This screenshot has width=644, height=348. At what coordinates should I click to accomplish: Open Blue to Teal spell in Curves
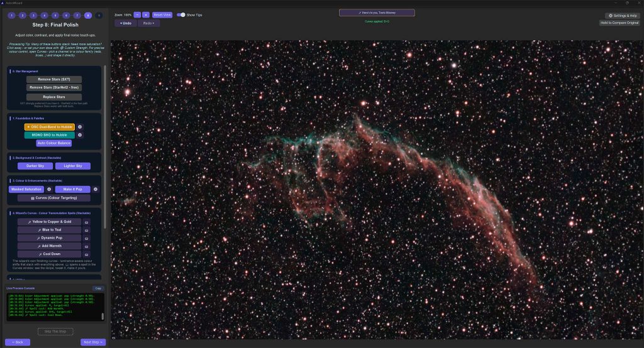pyautogui.click(x=86, y=231)
